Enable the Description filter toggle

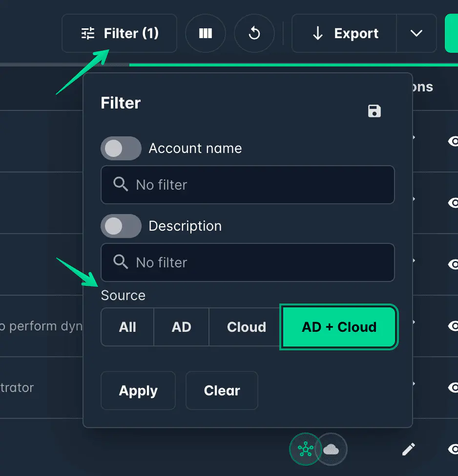[121, 226]
